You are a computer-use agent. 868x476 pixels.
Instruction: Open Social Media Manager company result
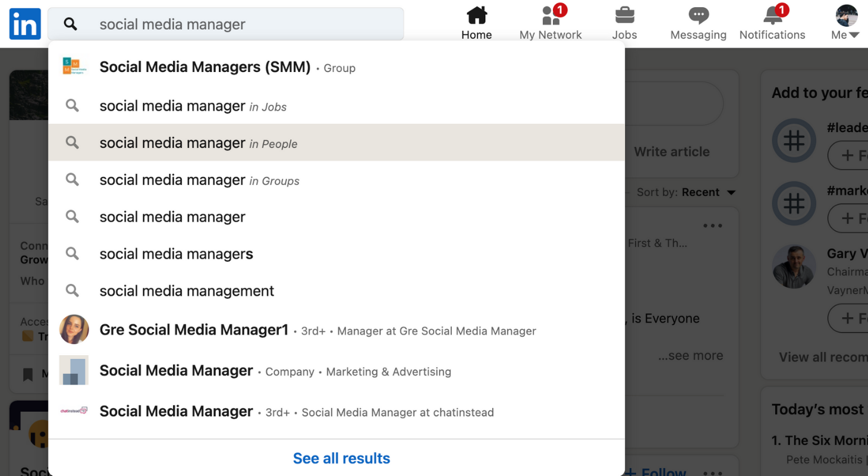[336, 371]
